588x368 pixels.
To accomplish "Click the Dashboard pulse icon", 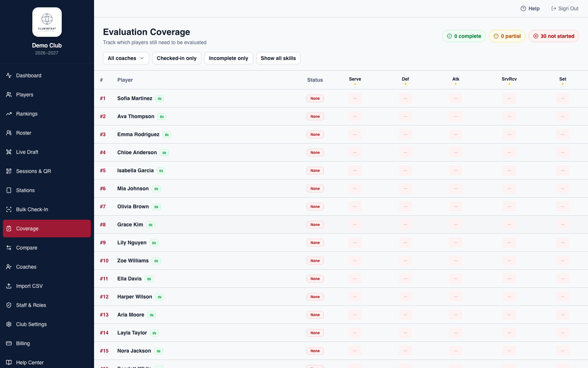I will pos(9,75).
